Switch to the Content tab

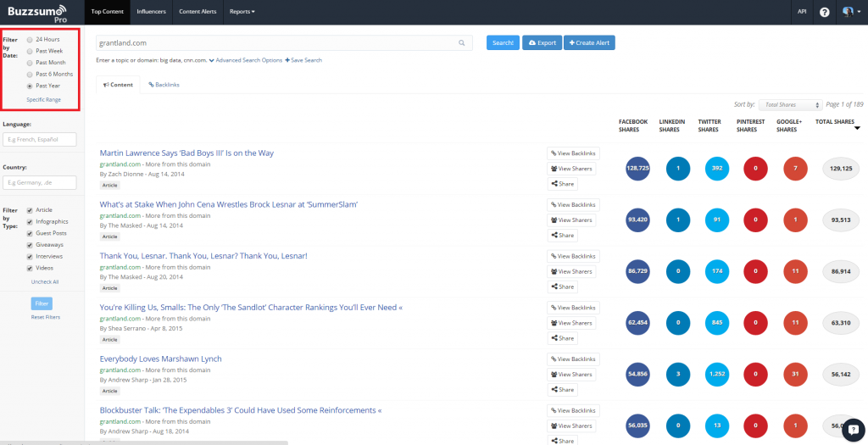pyautogui.click(x=118, y=85)
